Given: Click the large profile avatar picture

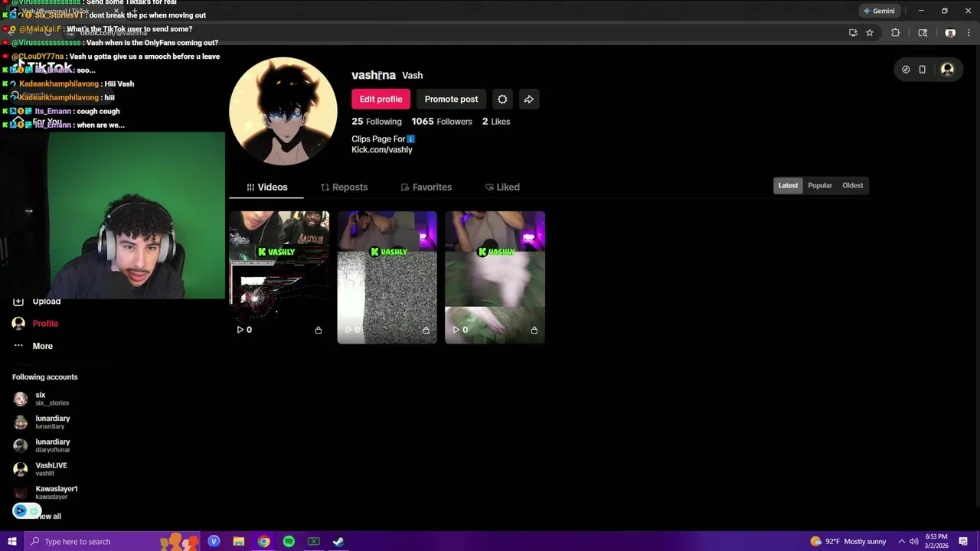Looking at the screenshot, I should 283,111.
